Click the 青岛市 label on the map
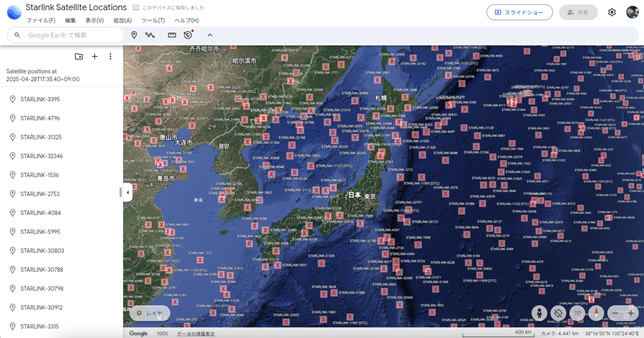Viewport: 644px width, 338px height. 165,178
